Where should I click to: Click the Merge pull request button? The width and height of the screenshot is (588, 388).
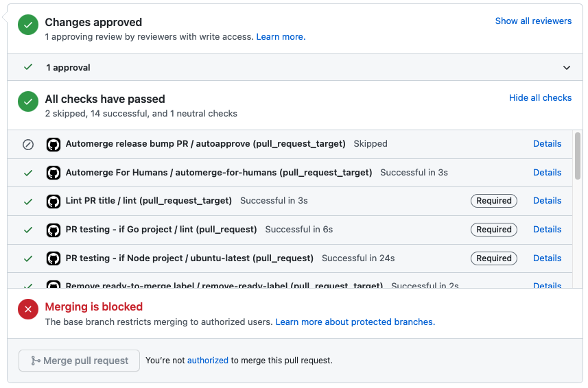(x=79, y=361)
